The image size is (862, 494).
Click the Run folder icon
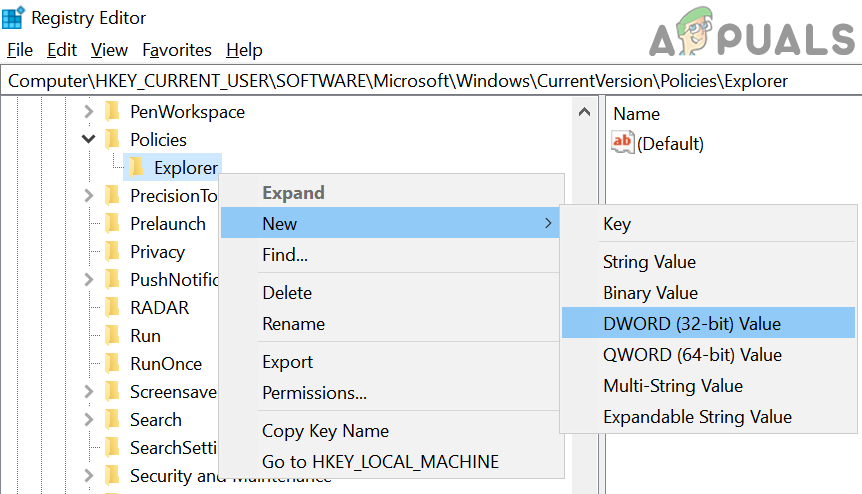pos(112,336)
